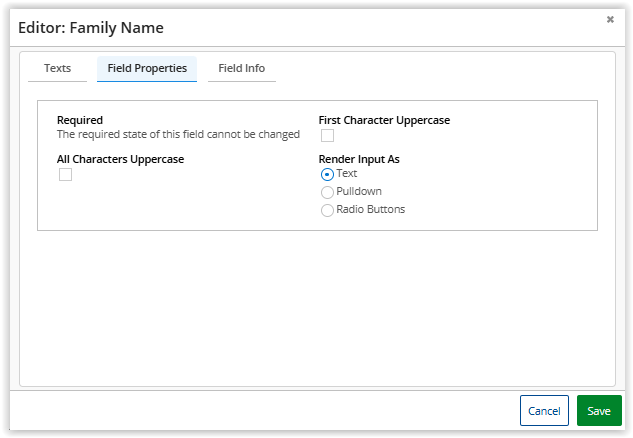This screenshot has height=438, width=633.
Task: Click the 'Editor: Family Name' dialog title
Action: pyautogui.click(x=91, y=28)
